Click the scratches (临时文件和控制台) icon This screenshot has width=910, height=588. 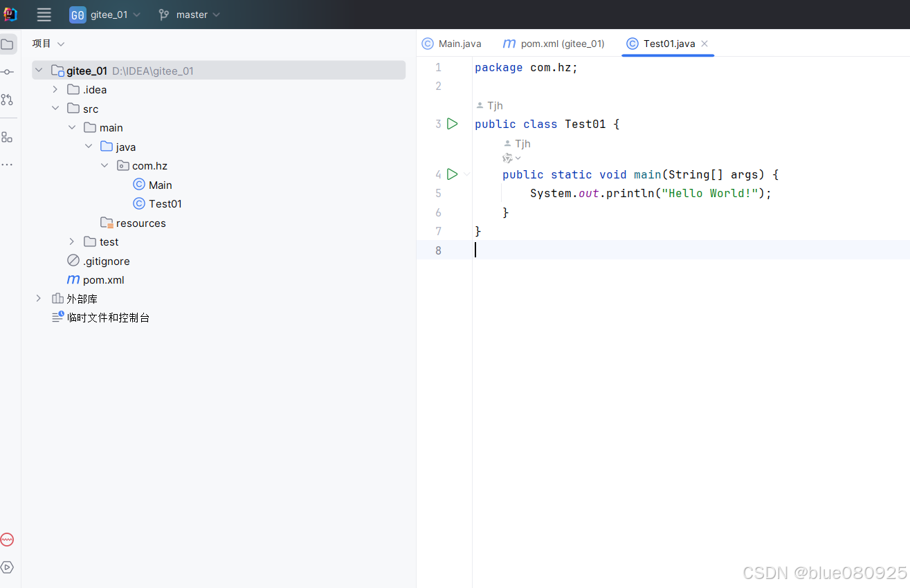pyautogui.click(x=57, y=318)
